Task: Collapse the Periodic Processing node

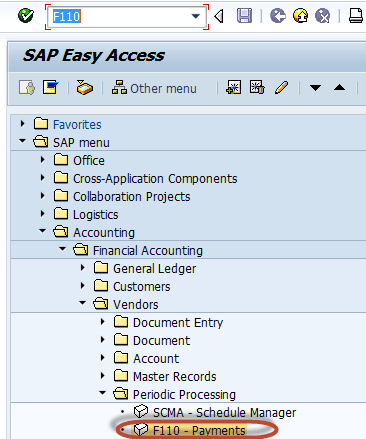Action: point(103,393)
